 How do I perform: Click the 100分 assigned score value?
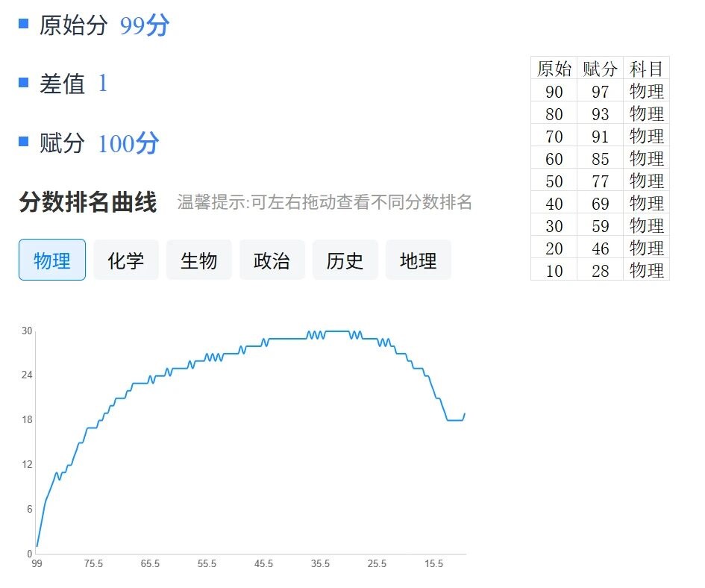click(x=128, y=143)
